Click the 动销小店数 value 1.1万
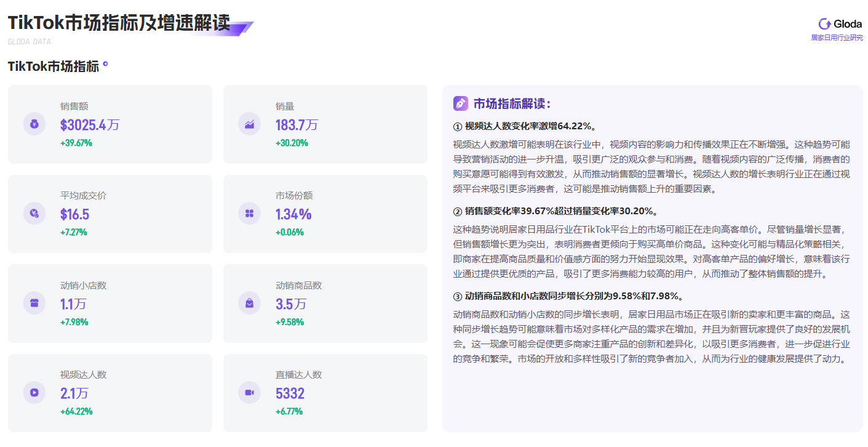This screenshot has height=447, width=868. coord(73,304)
